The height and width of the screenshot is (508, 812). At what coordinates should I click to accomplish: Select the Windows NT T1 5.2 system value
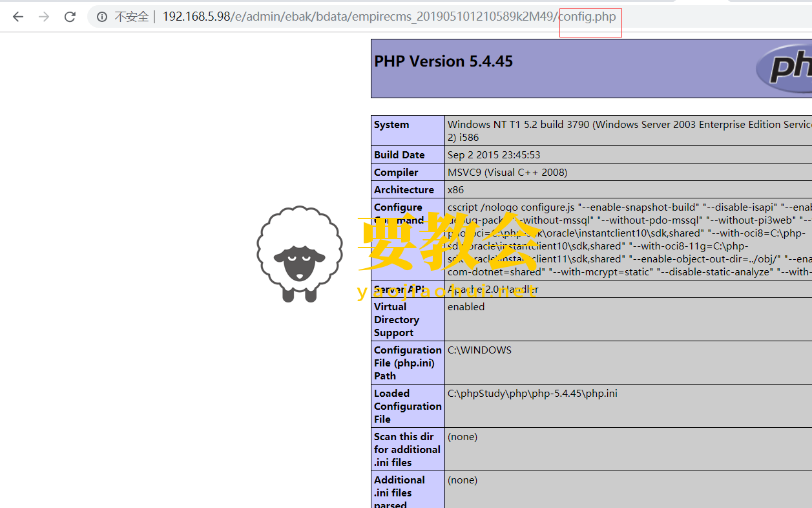tap(630, 131)
